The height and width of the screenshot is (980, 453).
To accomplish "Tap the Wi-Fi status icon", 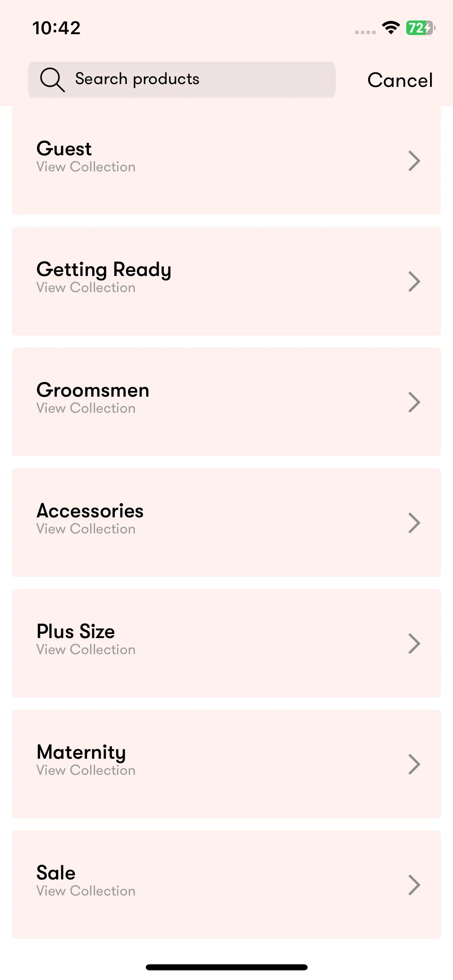I will pos(391,28).
